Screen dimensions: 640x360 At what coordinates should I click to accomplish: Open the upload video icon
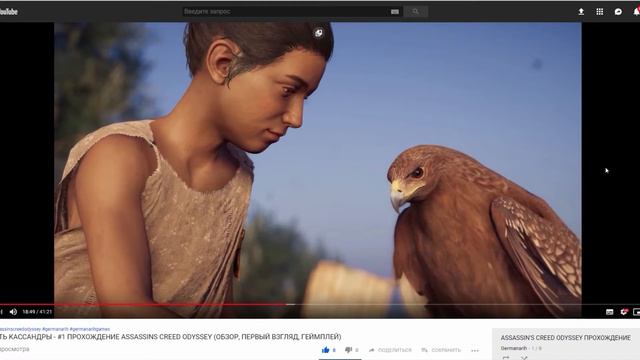point(581,12)
